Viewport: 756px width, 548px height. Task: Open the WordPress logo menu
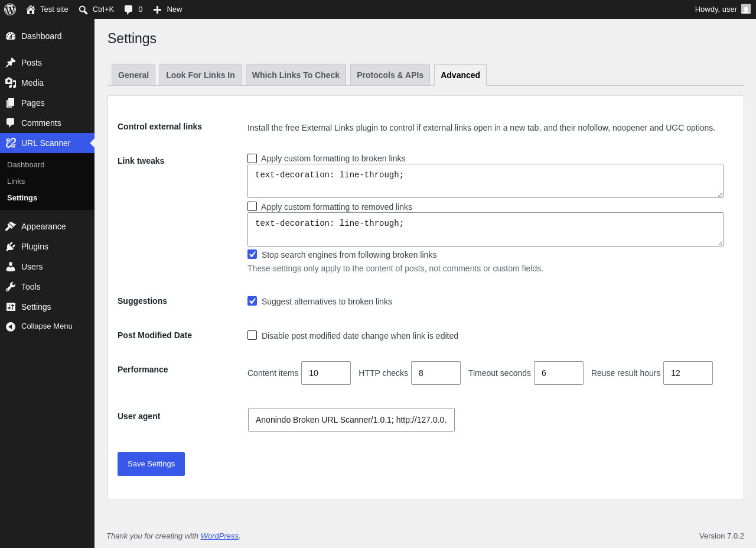click(x=10, y=9)
